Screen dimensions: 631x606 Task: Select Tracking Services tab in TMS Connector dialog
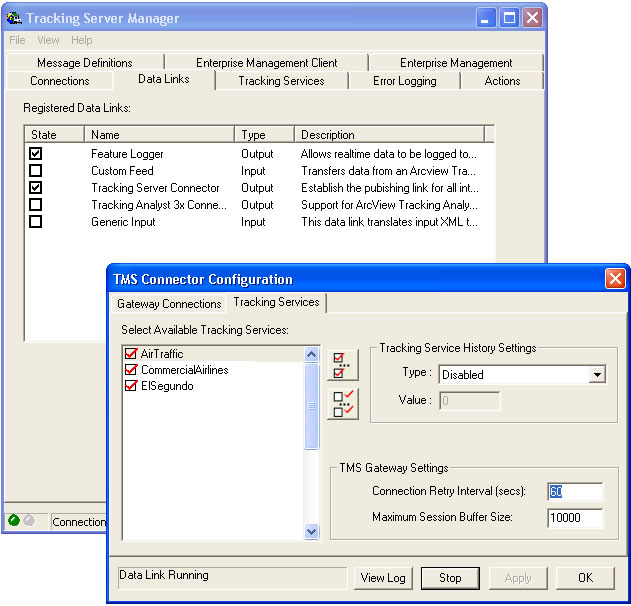[276, 302]
